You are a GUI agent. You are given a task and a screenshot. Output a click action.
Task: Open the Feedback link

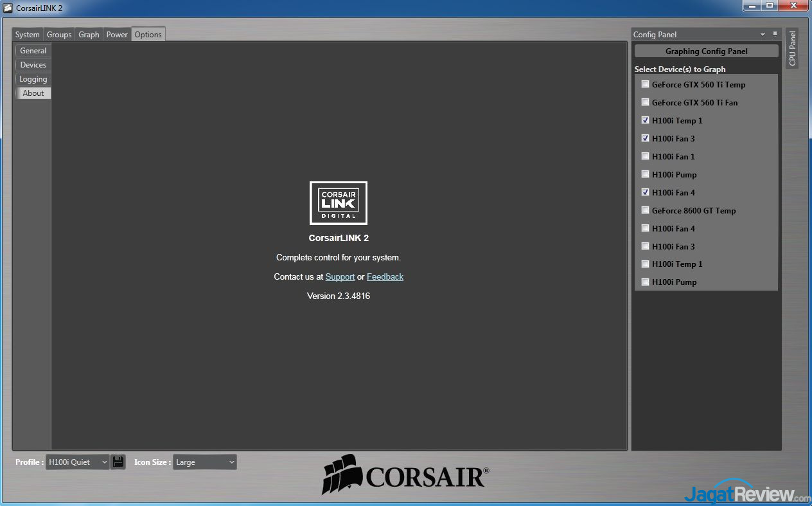click(x=385, y=276)
